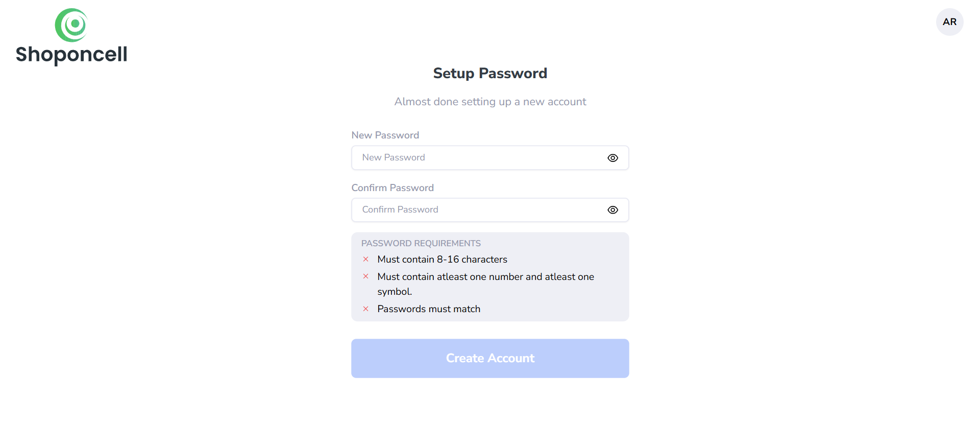Image resolution: width=980 pixels, height=422 pixels.
Task: Click the Shoponcell wordmark text
Action: [x=71, y=54]
